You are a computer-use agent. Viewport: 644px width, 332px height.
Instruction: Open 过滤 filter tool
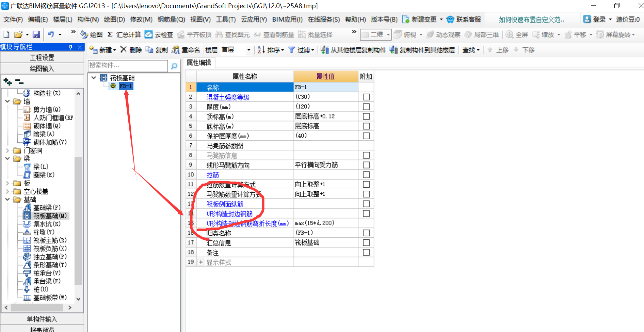pos(301,50)
